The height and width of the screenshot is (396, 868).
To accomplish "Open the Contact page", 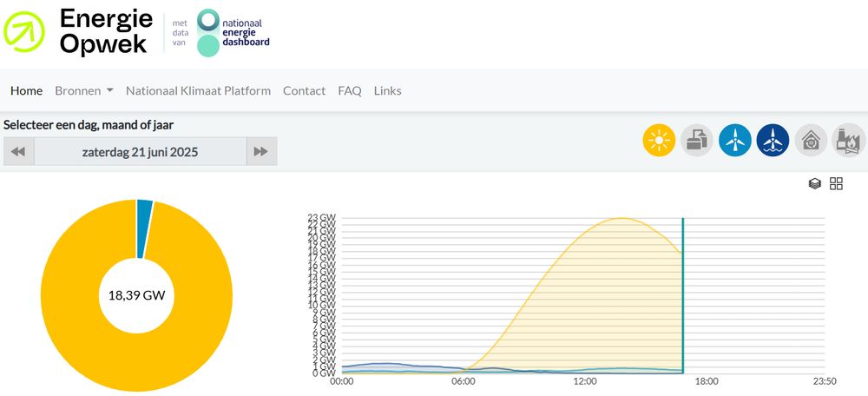I will coord(304,91).
